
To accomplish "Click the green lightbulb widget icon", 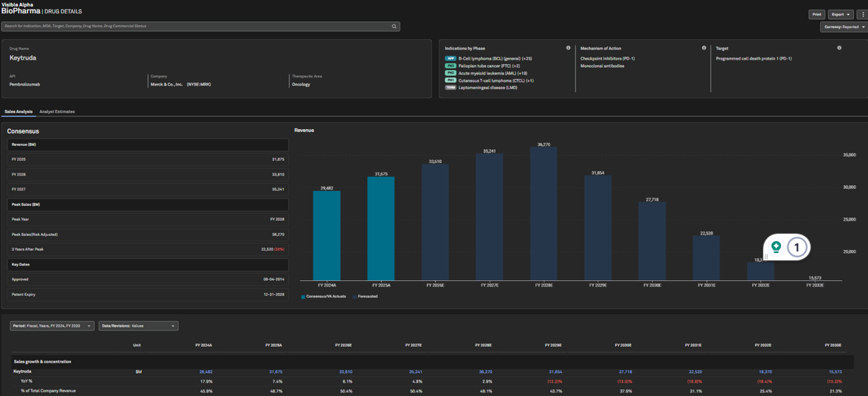I will click(776, 247).
